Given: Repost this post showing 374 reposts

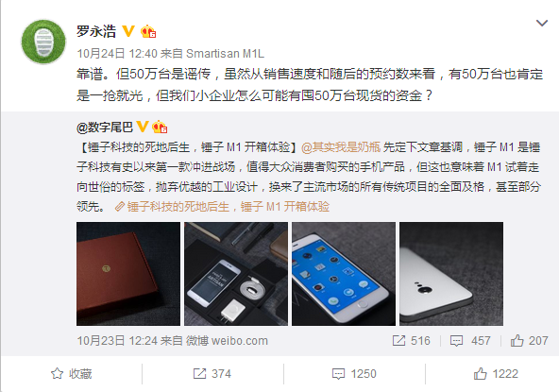Looking at the screenshot, I should pyautogui.click(x=212, y=374).
